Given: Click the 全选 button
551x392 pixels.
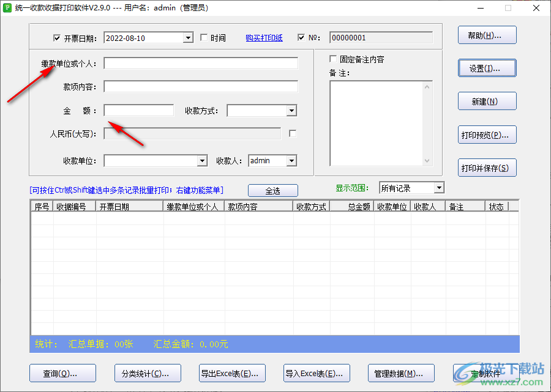Looking at the screenshot, I should 272,191.
